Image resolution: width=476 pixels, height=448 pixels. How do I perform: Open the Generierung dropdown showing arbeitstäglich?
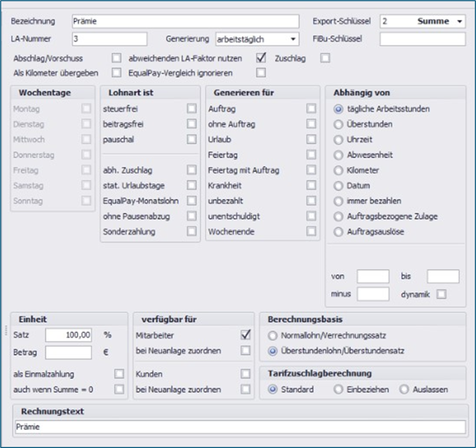pos(293,39)
